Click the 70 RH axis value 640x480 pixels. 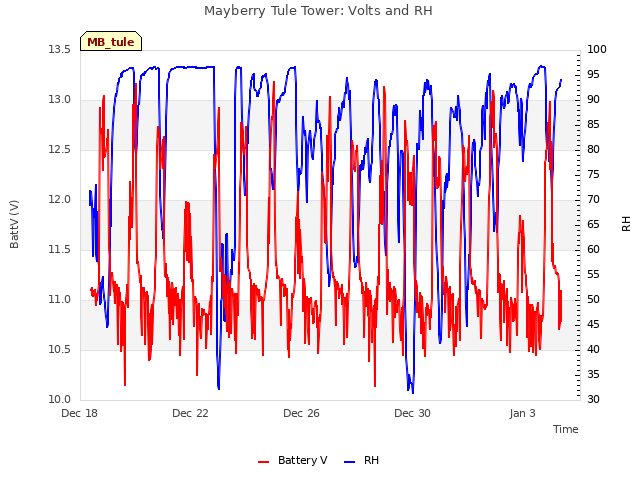pos(593,200)
